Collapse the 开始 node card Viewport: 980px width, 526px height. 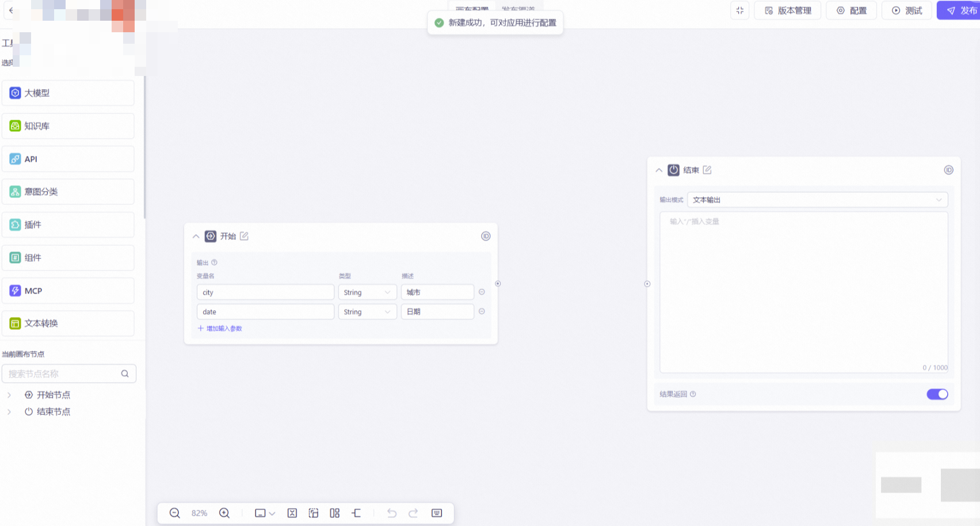pyautogui.click(x=196, y=236)
